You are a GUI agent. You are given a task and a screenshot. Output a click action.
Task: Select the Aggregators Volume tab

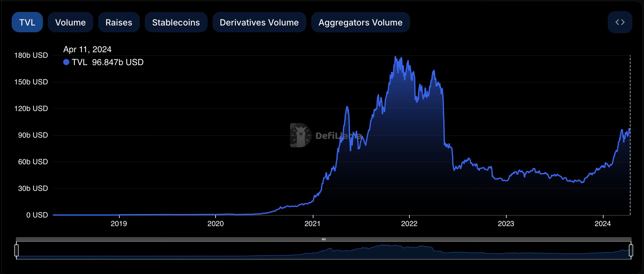(360, 22)
